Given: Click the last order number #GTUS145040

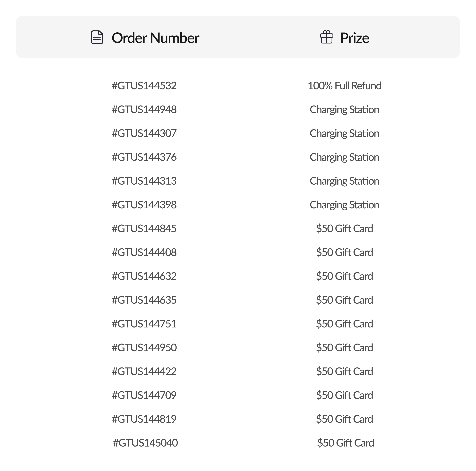Looking at the screenshot, I should pyautogui.click(x=145, y=443).
